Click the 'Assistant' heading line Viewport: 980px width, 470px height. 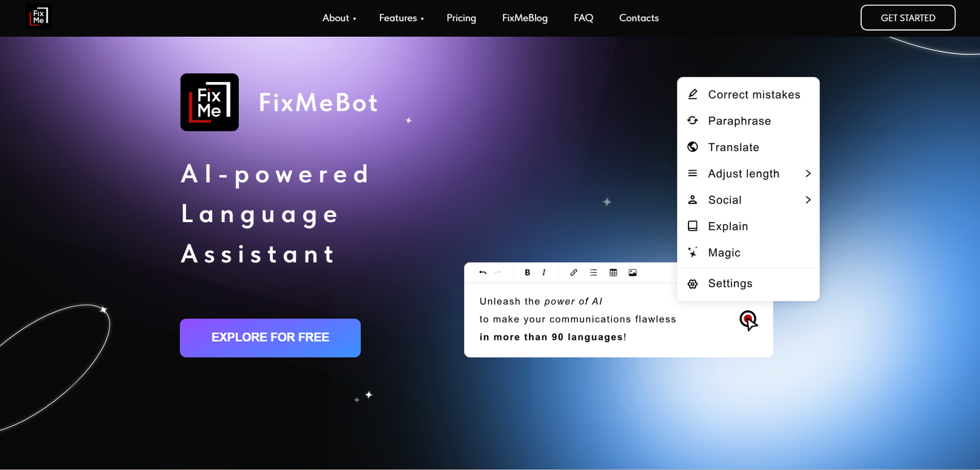[x=258, y=254]
